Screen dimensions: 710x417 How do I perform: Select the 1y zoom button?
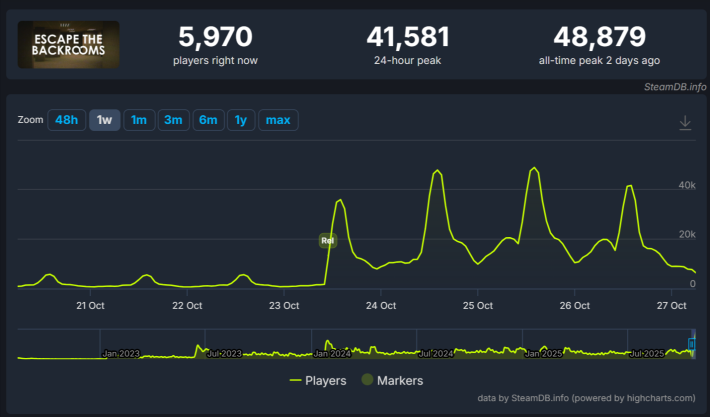240,120
